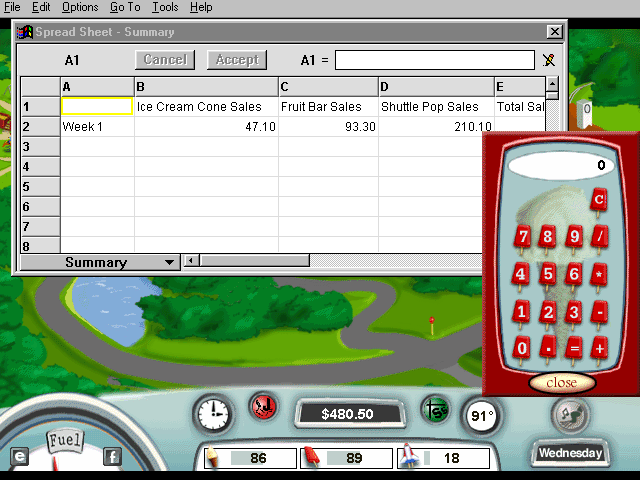Viewport: 640px width, 480px height.
Task: Close the popsicle calculator
Action: point(562,382)
